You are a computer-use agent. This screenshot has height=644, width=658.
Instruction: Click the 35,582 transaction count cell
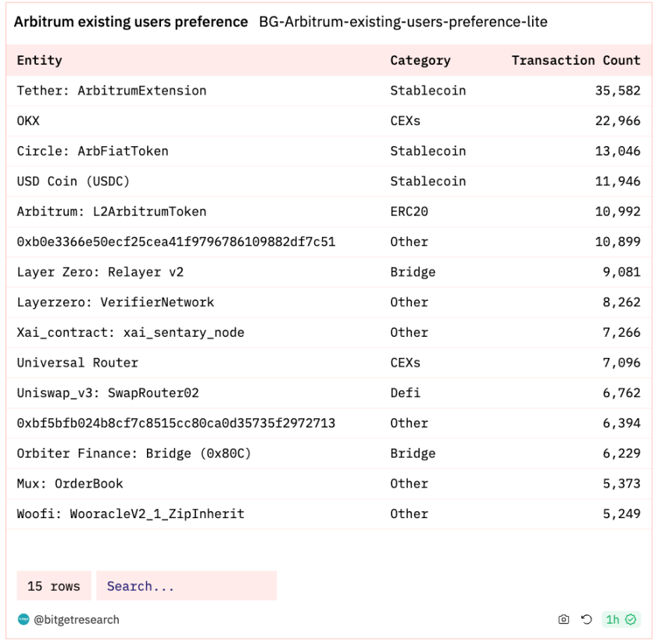(x=617, y=91)
